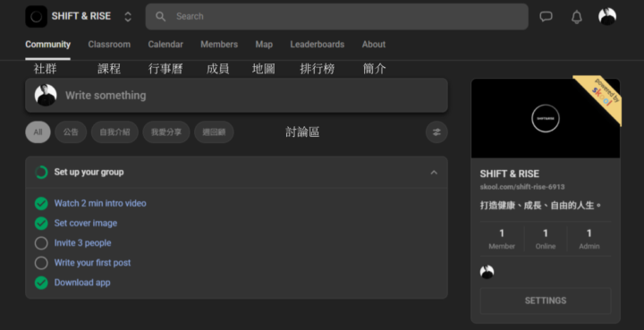This screenshot has height=330, width=644.
Task: Check the Write your first post circle
Action: click(x=41, y=263)
